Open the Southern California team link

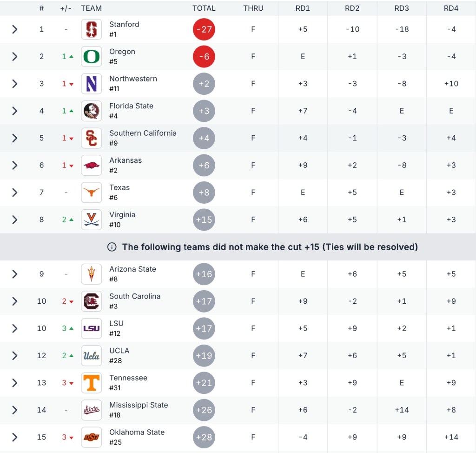143,133
